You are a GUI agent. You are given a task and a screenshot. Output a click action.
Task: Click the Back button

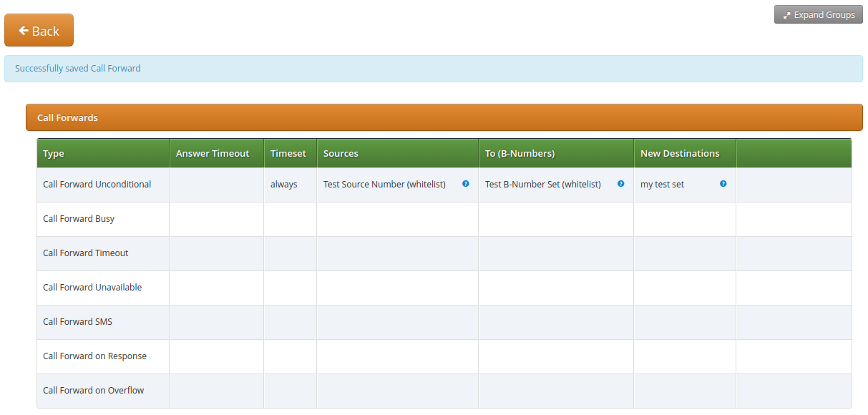[39, 31]
